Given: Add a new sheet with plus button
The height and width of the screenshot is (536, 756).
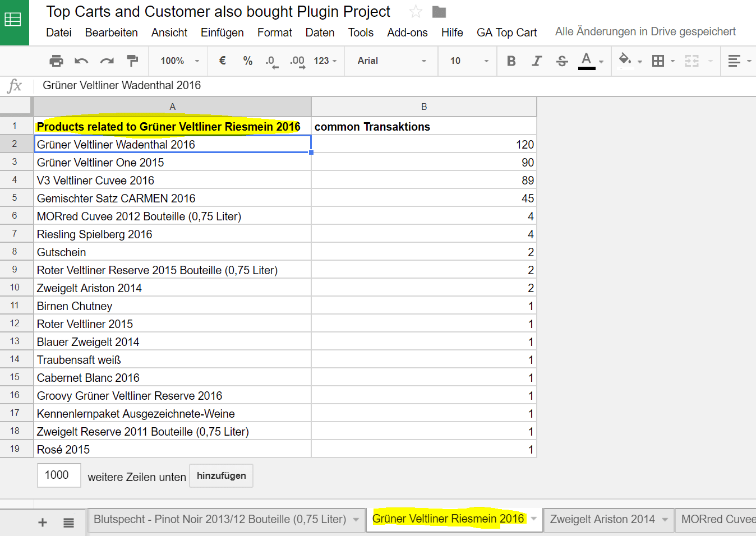Looking at the screenshot, I should coord(43,523).
